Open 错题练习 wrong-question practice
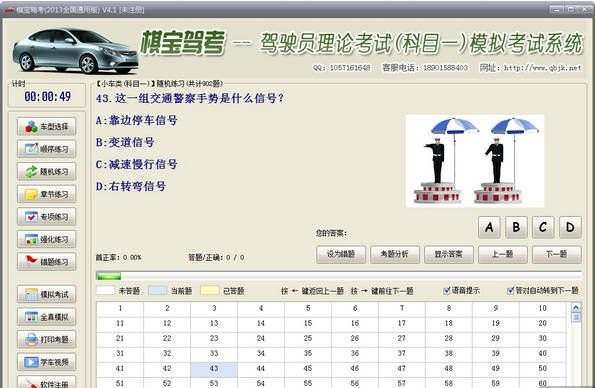The height and width of the screenshot is (388, 595). click(x=46, y=262)
